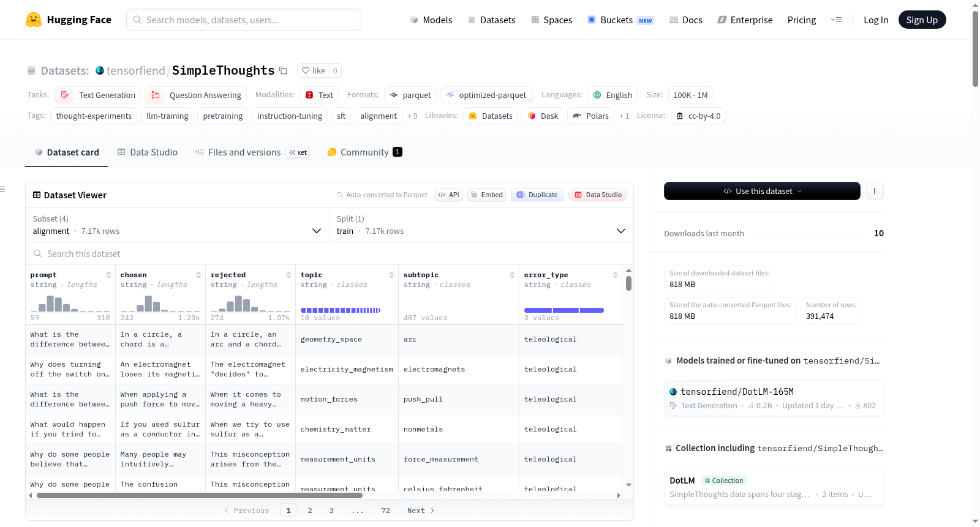This screenshot has height=527, width=980.
Task: Click the Duplicate button
Action: pyautogui.click(x=537, y=195)
